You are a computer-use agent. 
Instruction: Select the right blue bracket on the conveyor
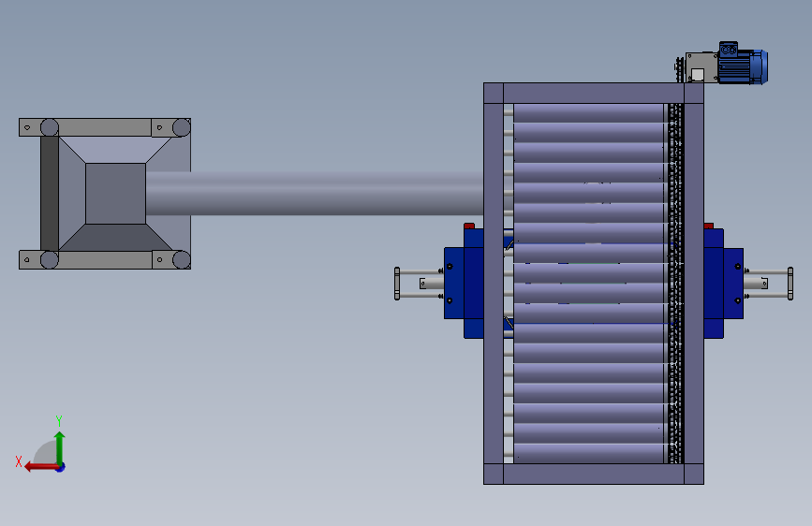[x=723, y=284]
